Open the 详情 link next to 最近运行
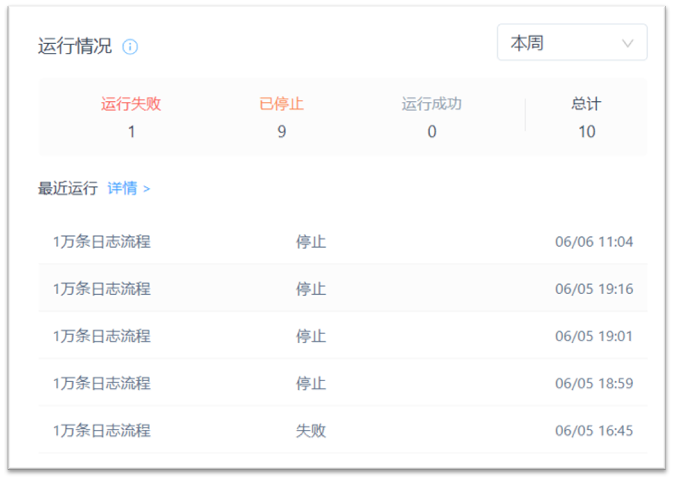The width and height of the screenshot is (674, 480). click(x=129, y=188)
